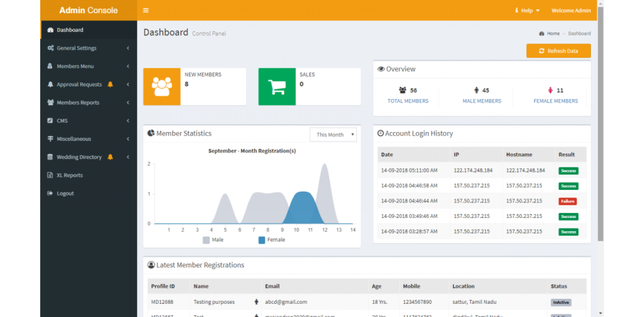The width and height of the screenshot is (644, 317).
Task: Toggle the Female series in chart legend
Action: coord(272,240)
